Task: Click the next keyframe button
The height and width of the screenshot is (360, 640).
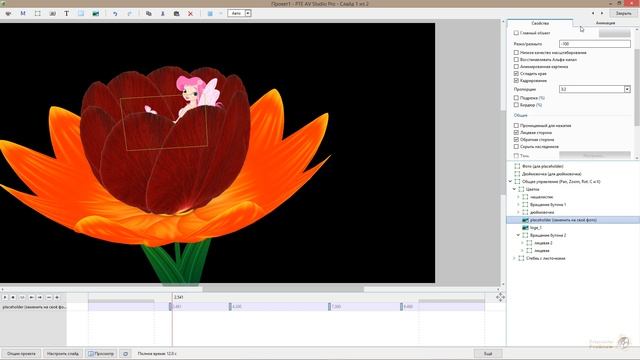Action: pos(40,298)
